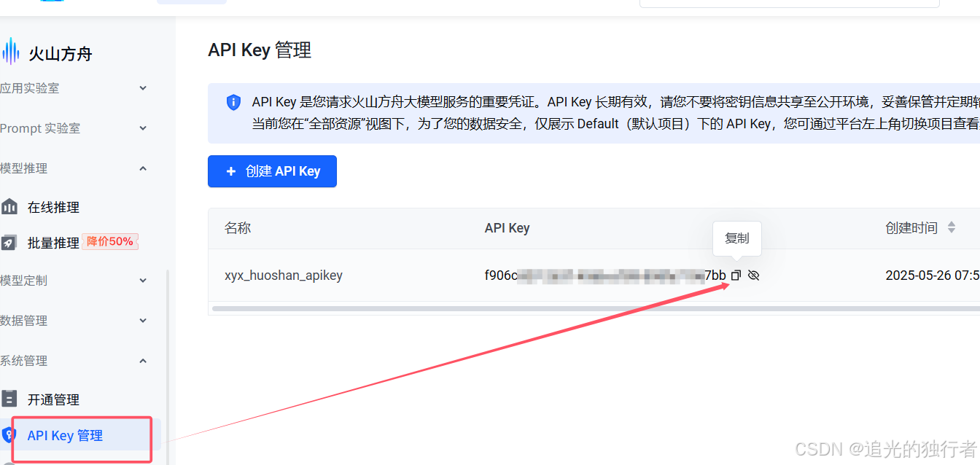Click the 批量推理 rocket icon
The height and width of the screenshot is (465, 980).
[x=9, y=243]
